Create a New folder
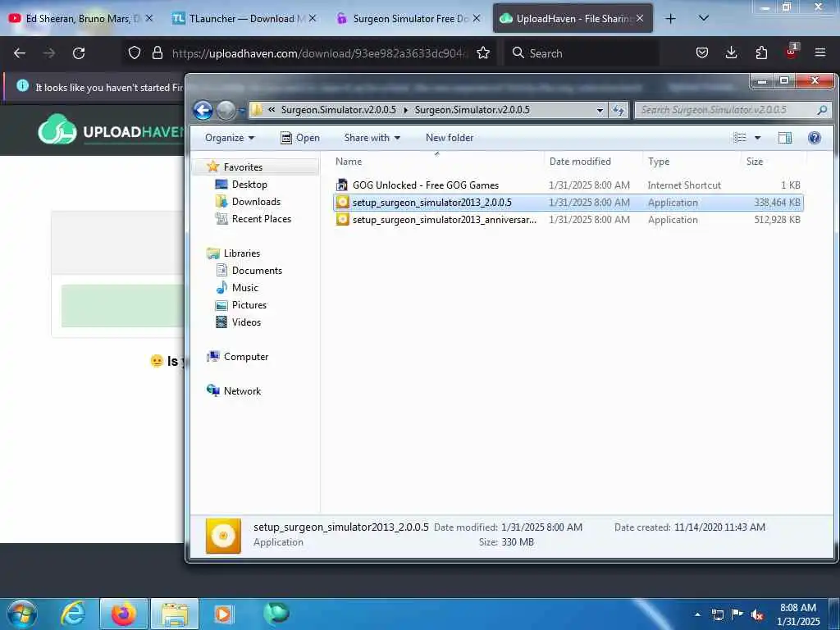This screenshot has width=840, height=630. (x=450, y=138)
